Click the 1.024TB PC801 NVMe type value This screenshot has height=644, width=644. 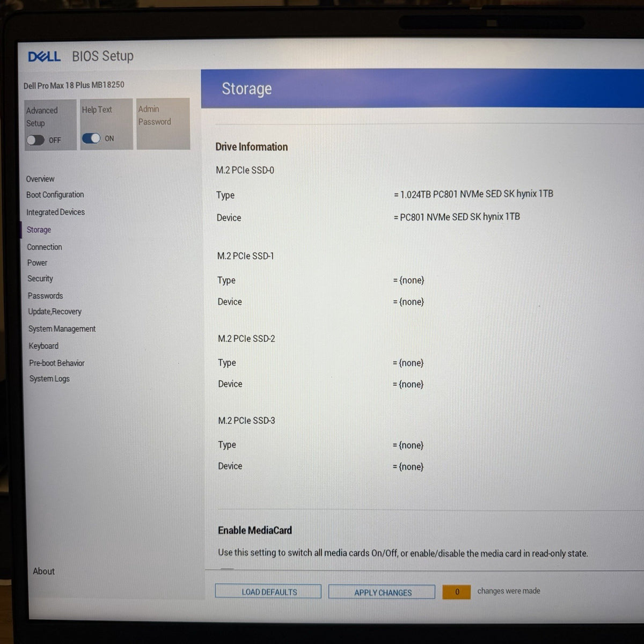pyautogui.click(x=473, y=194)
